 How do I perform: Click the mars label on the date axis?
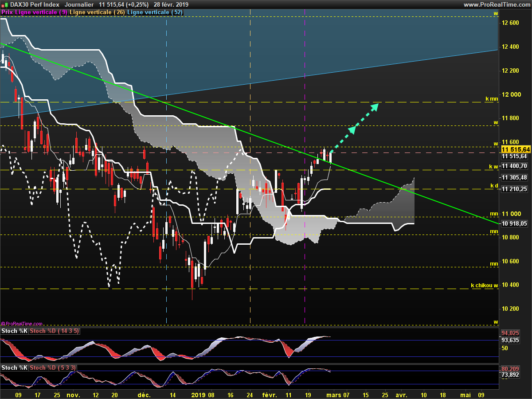click(x=333, y=394)
